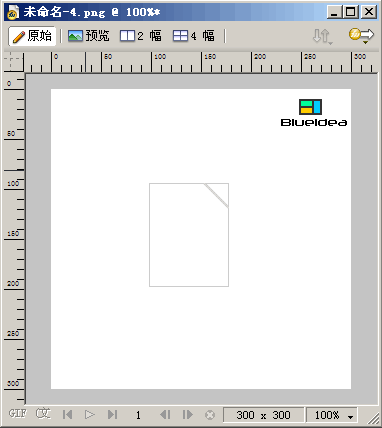Click the current frame number 1
Viewport: 382px width, 428px height.
tap(138, 415)
